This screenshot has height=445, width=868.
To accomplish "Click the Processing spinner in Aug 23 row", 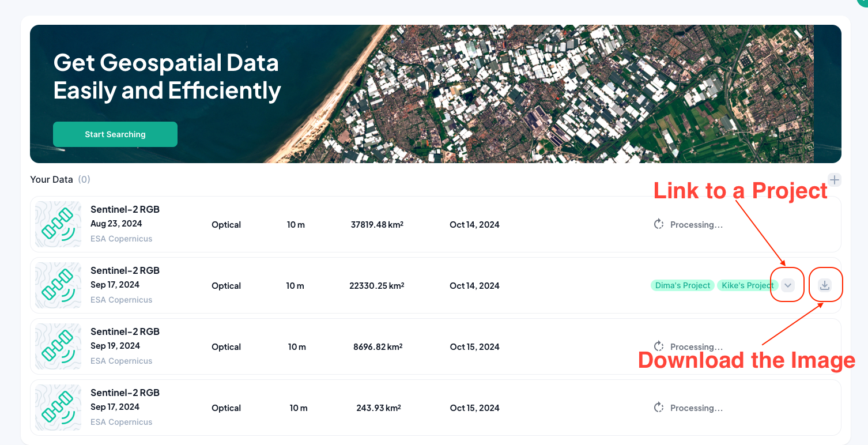I will [x=659, y=224].
